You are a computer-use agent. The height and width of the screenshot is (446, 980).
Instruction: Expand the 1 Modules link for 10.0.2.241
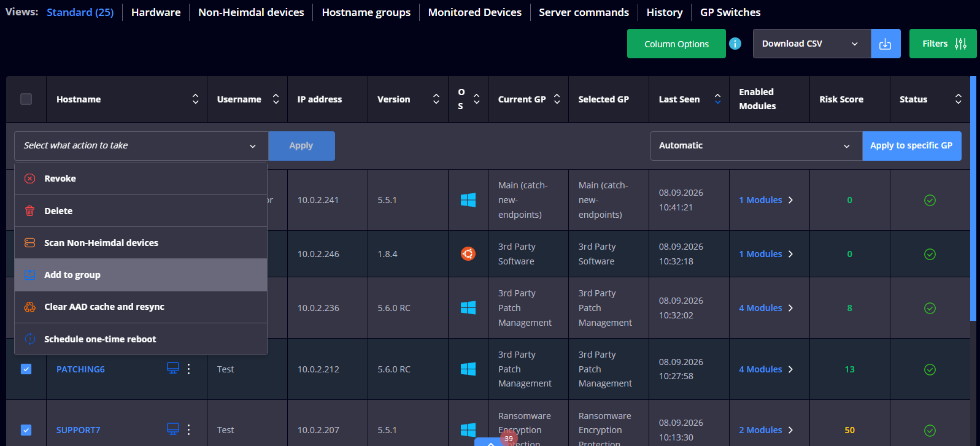point(766,200)
